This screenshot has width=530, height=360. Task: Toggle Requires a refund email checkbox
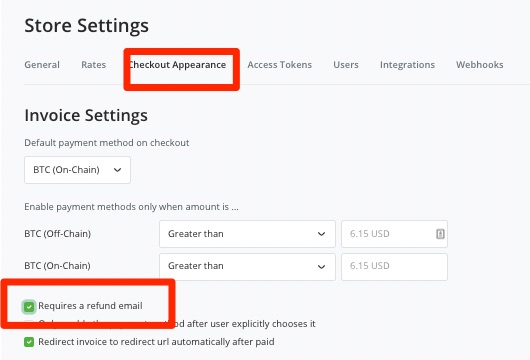[x=29, y=307]
